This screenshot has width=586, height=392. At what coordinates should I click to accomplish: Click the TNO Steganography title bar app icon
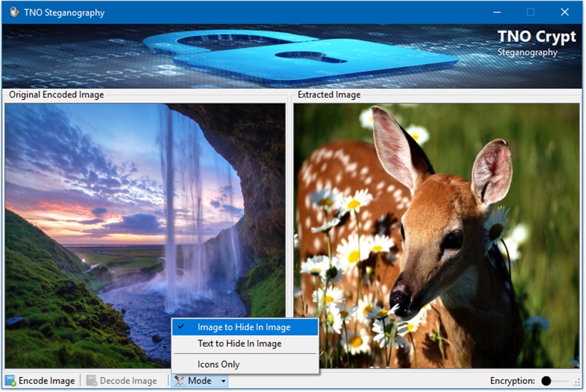click(14, 12)
